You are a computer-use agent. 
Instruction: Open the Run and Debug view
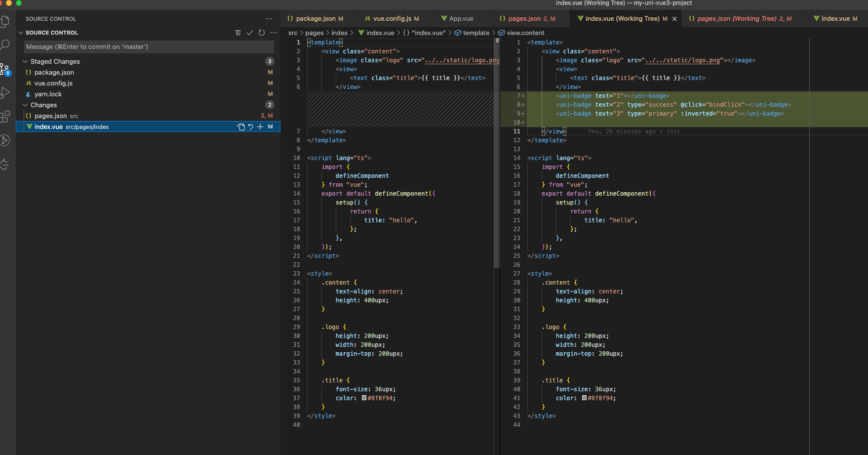pos(6,92)
